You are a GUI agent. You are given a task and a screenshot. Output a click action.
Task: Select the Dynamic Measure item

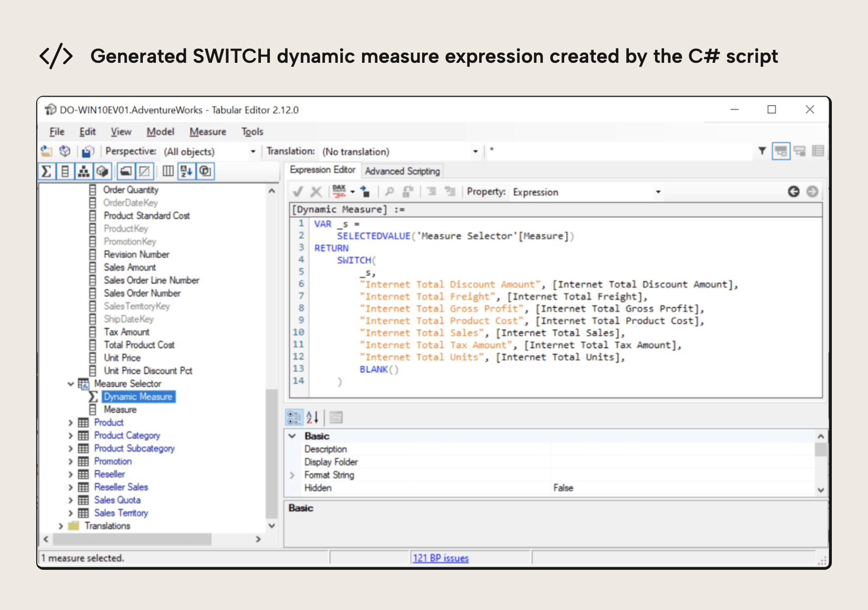tap(138, 397)
